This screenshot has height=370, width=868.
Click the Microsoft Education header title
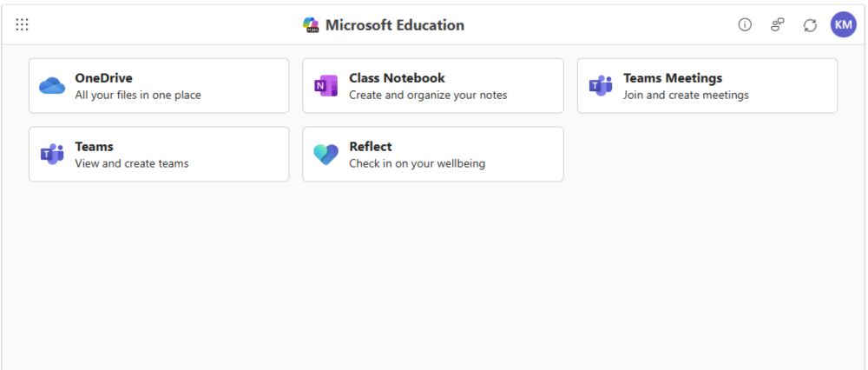pyautogui.click(x=395, y=25)
